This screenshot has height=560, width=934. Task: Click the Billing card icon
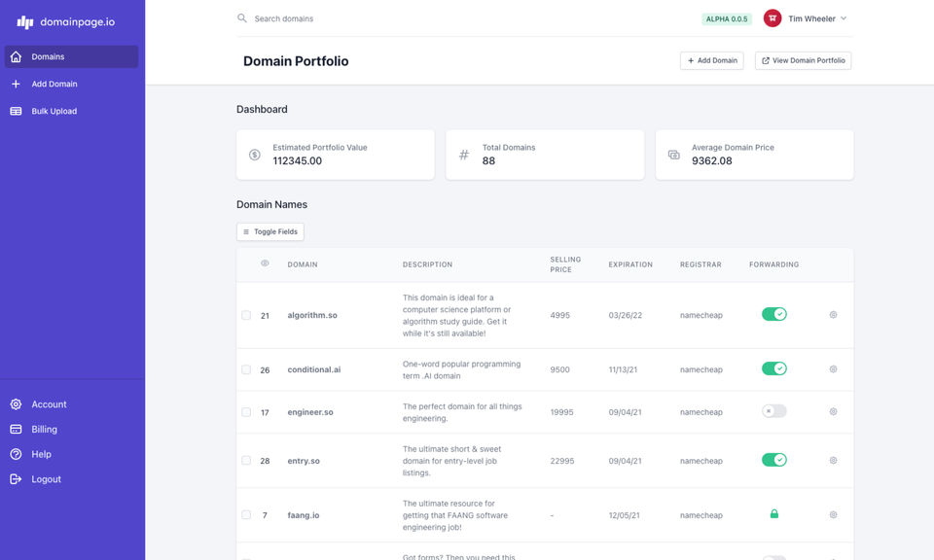[x=17, y=429]
